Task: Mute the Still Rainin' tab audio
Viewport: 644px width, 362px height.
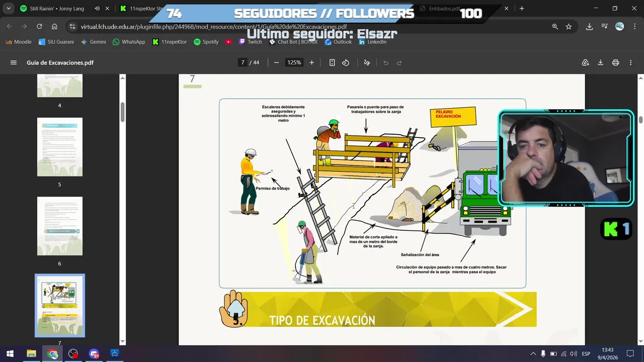Action: pos(97,9)
